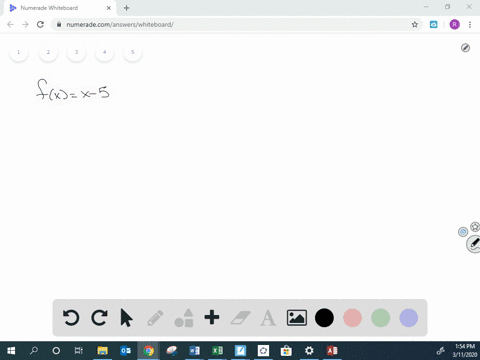This screenshot has width=480, height=360.
Task: Click the taskbar search magnifier
Action: pos(34,351)
